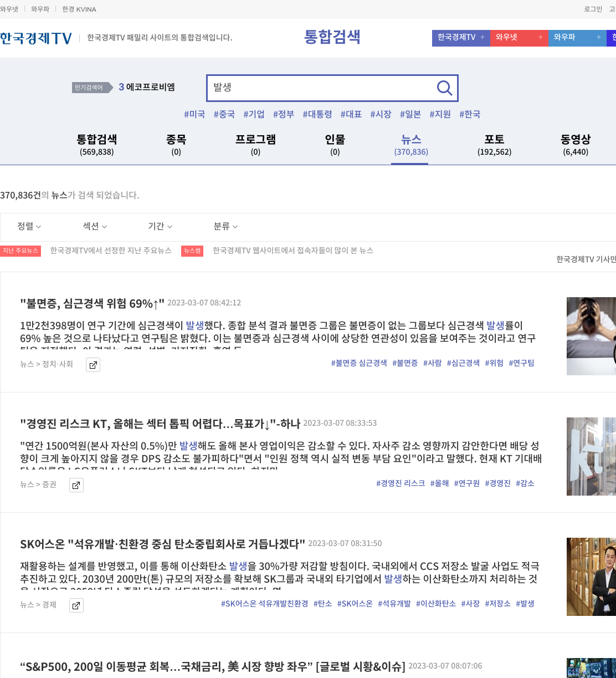
Task: Switch to 종목 tab
Action: tap(176, 145)
